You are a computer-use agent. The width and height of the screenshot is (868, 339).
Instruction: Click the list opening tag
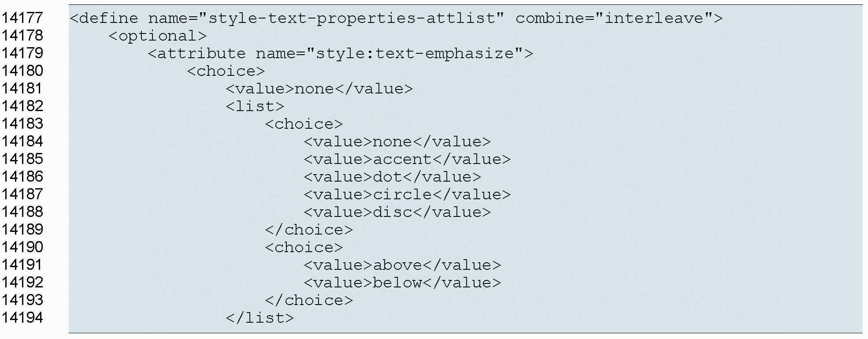point(255,106)
